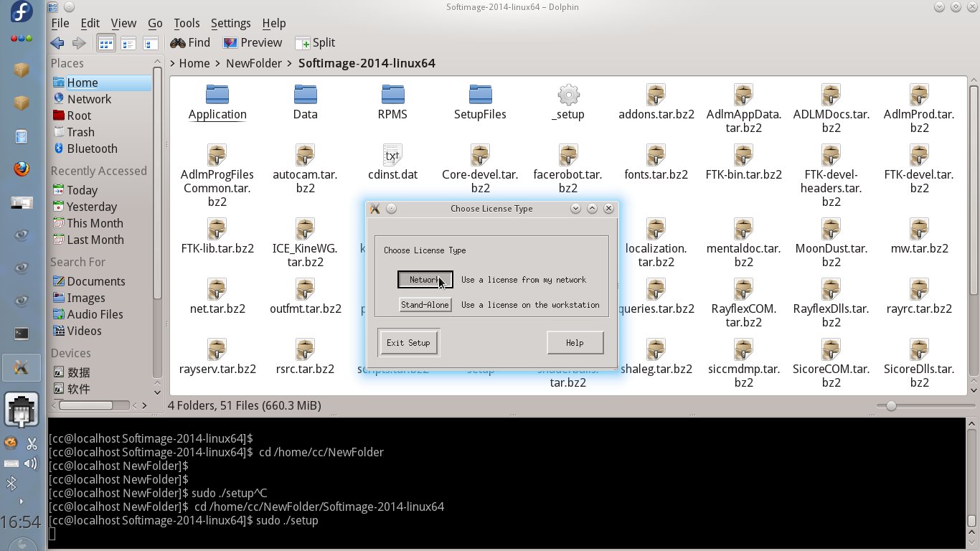Click Exit Setup in the dialog

coord(408,342)
